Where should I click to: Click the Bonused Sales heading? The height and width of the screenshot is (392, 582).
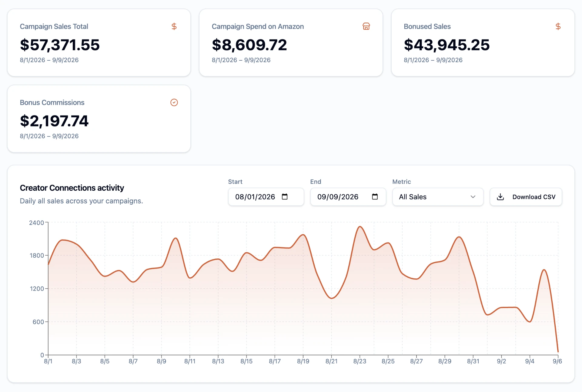point(427,27)
